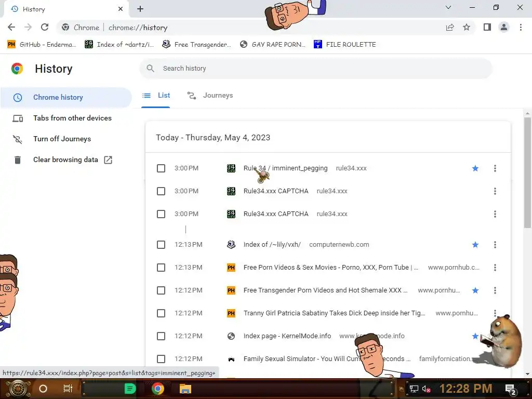Screen dimensions: 532x399
Task: Open the FILE ROULETTE bookmark
Action: (x=345, y=45)
